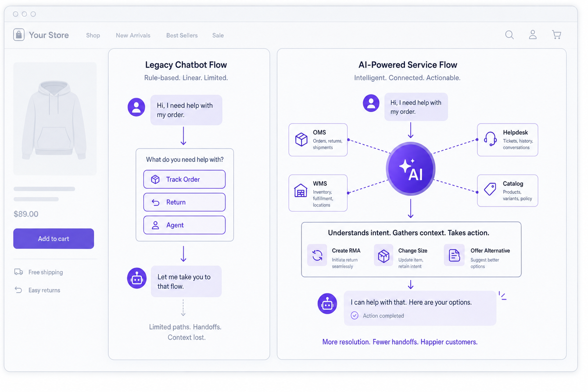The height and width of the screenshot is (392, 588).
Task: Click user avatar in AI-Powered Service Flow
Action: [x=371, y=103]
